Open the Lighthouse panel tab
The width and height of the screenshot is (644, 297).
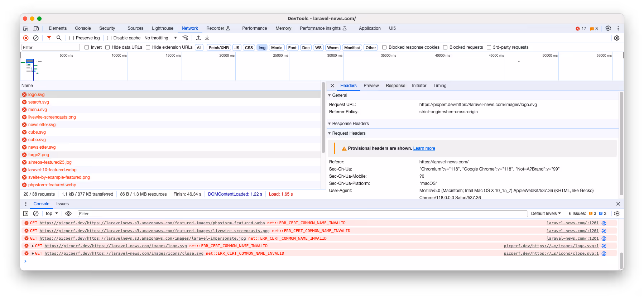(163, 28)
